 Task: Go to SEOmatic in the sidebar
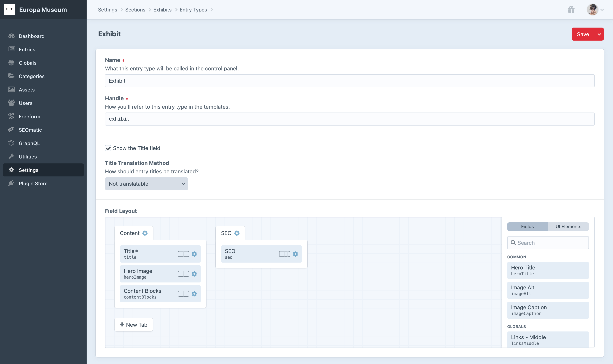coord(30,130)
